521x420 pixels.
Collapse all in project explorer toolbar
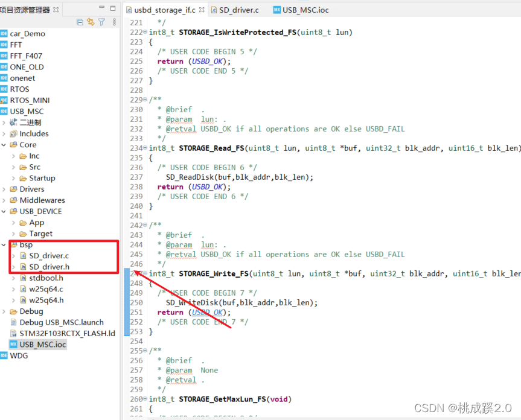click(x=80, y=22)
